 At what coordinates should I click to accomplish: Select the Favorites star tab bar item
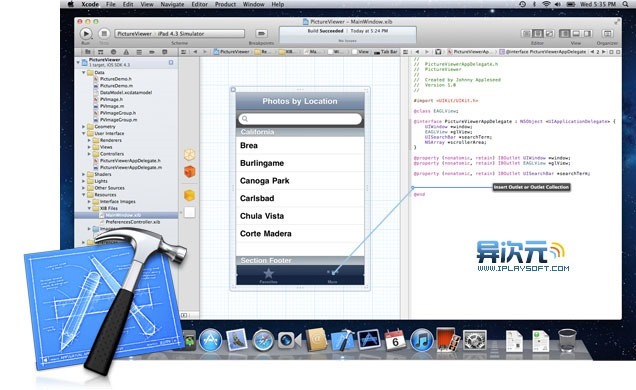click(268, 275)
